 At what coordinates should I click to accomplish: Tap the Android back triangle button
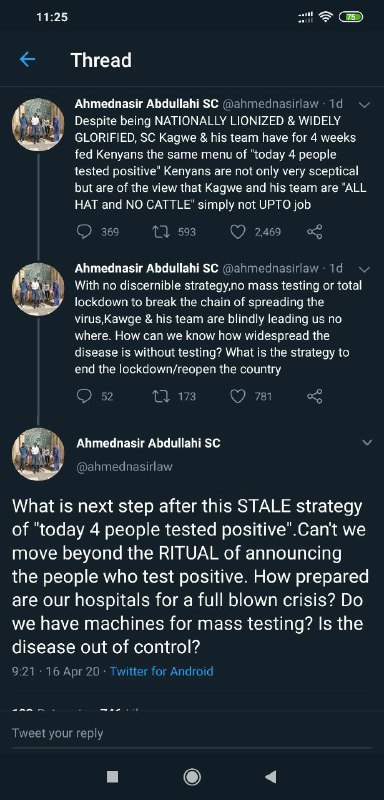[271, 777]
